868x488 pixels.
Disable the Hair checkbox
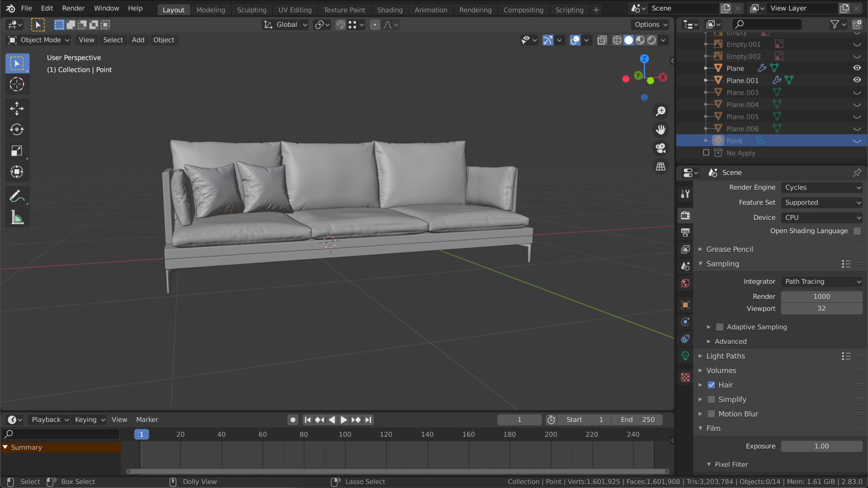click(x=711, y=385)
